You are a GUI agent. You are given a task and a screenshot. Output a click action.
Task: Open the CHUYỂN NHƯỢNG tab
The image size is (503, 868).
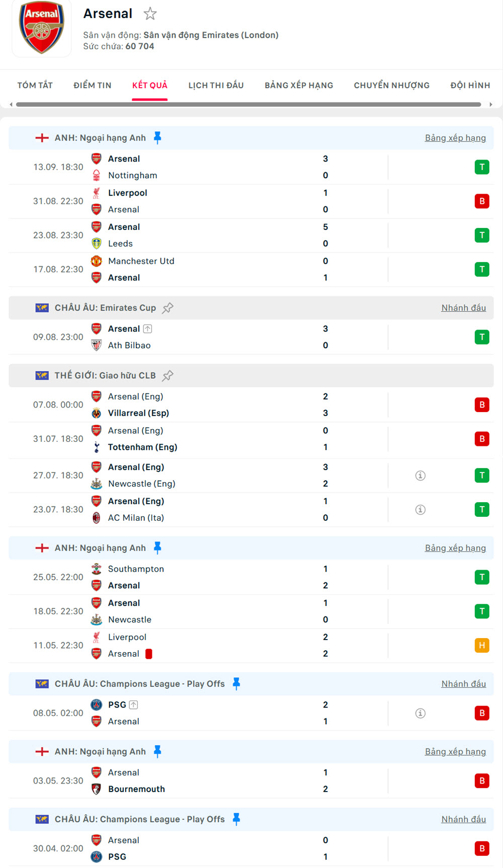(x=392, y=85)
